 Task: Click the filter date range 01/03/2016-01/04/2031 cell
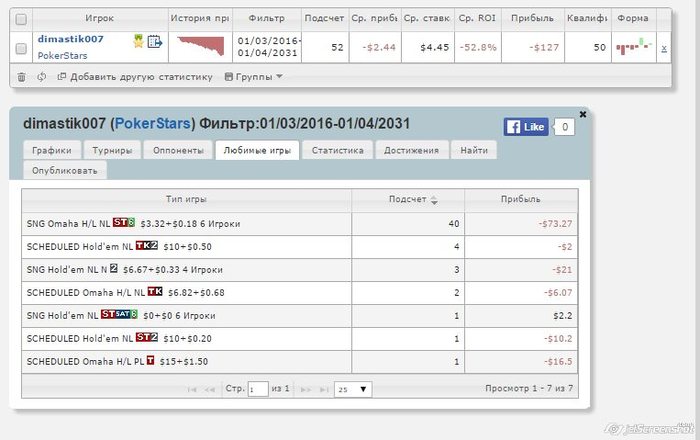pyautogui.click(x=268, y=47)
